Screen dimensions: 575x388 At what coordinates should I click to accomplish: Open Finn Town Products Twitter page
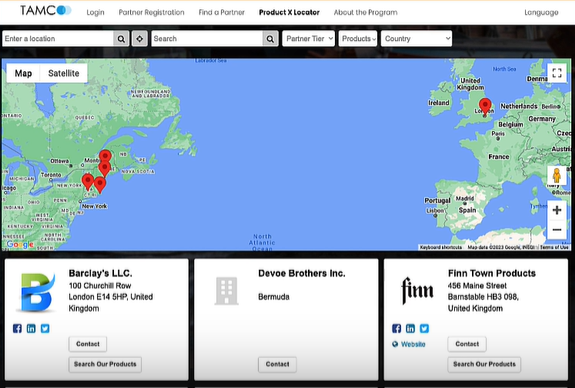[x=424, y=328]
